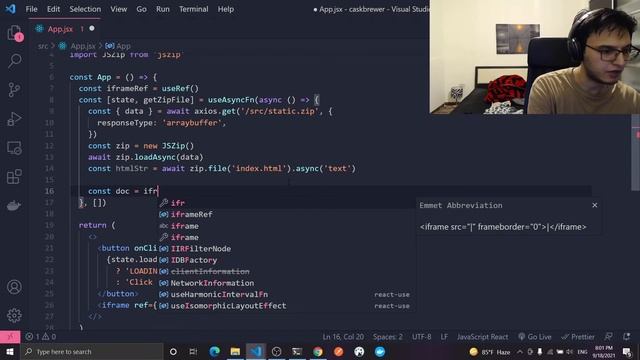
Task: Select the 'useHarmonicIntervalFn' suggestion
Action: tap(287, 294)
